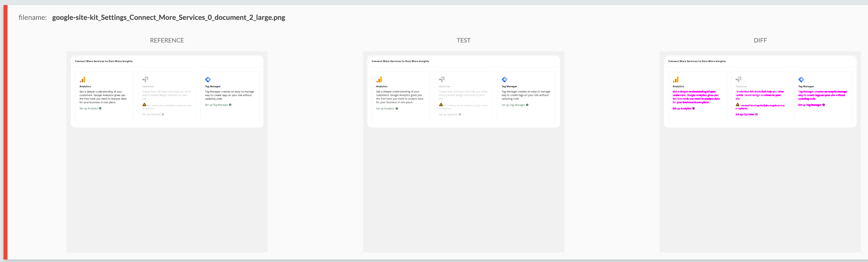Click the warning triangle icon in the TEST image
The width and height of the screenshot is (868, 262).
coord(441,105)
